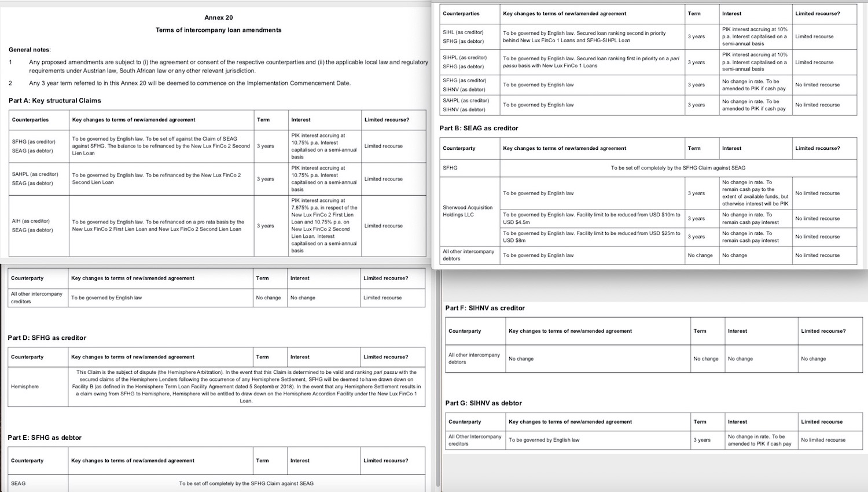The width and height of the screenshot is (868, 492).
Task: Click the interest cell mentioning 7.875% p.a.
Action: tap(325, 226)
